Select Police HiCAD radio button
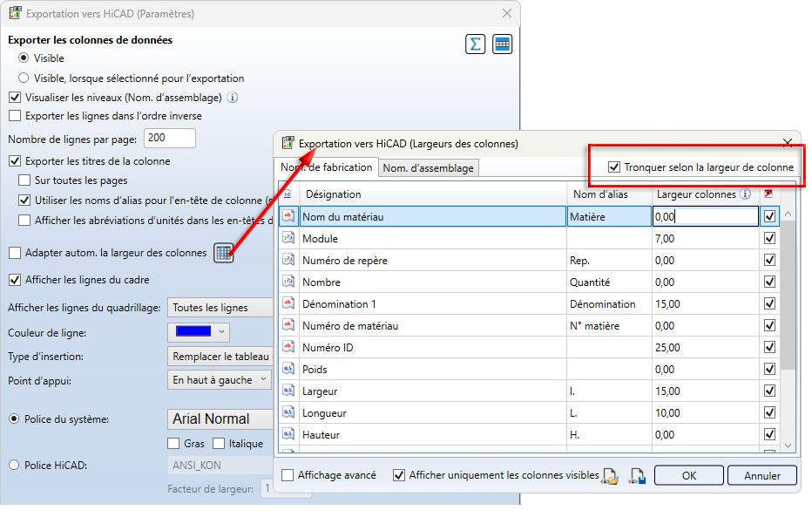Screen dimensions: 812x517 click(x=15, y=466)
